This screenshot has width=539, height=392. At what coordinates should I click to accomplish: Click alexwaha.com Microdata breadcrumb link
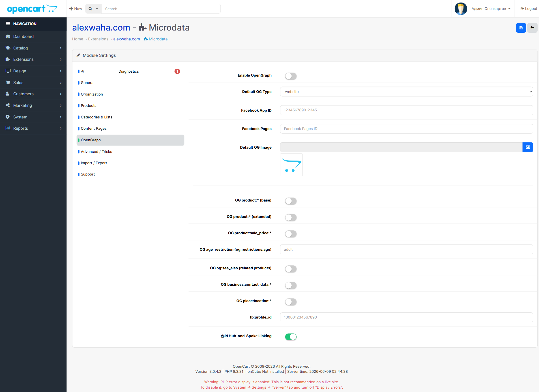tap(140, 39)
